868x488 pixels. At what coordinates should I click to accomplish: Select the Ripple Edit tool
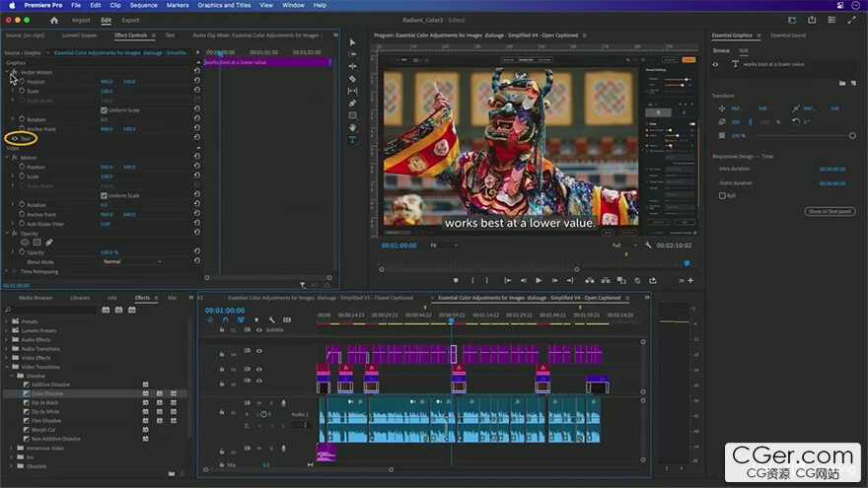coord(353,66)
